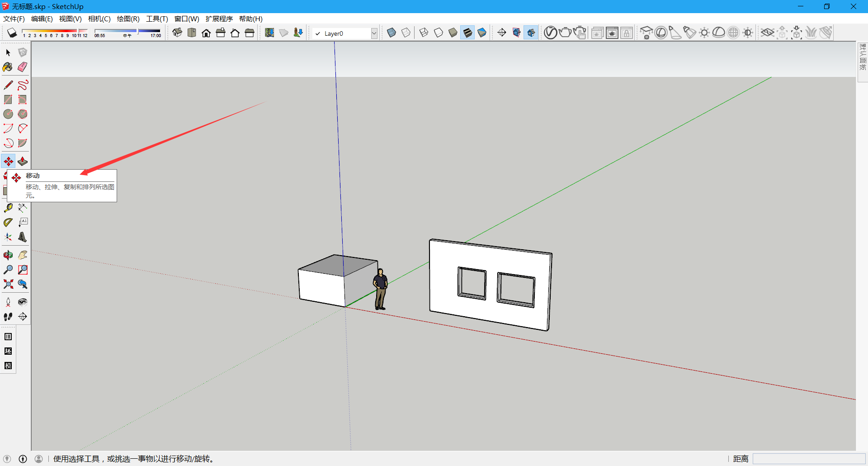868x466 pixels.
Task: Click the Zoom Extents tool
Action: tap(8, 284)
